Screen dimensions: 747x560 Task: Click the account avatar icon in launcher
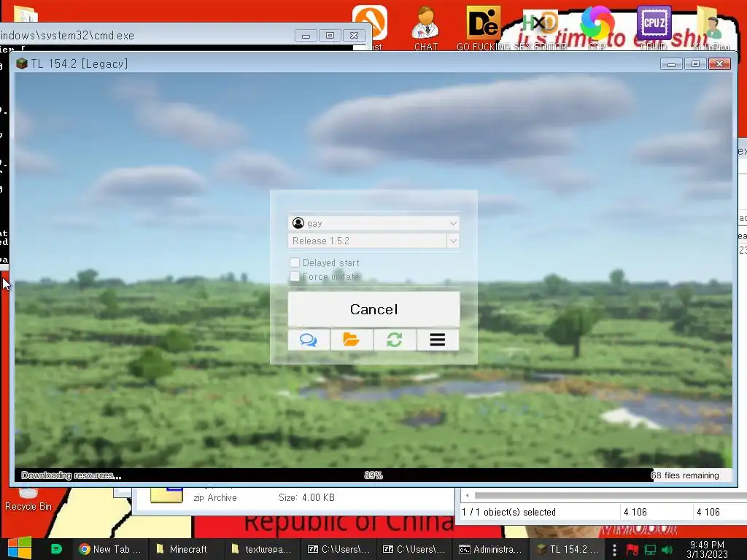pos(298,223)
